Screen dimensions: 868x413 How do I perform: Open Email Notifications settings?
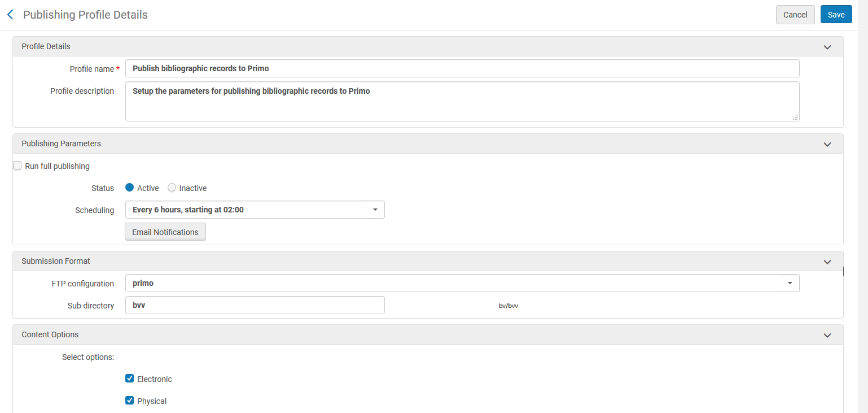165,232
